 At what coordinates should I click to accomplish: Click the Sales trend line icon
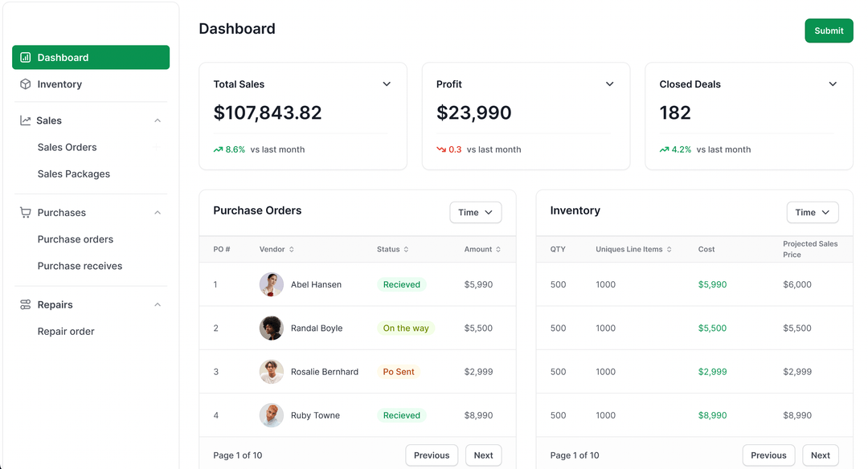(26, 120)
